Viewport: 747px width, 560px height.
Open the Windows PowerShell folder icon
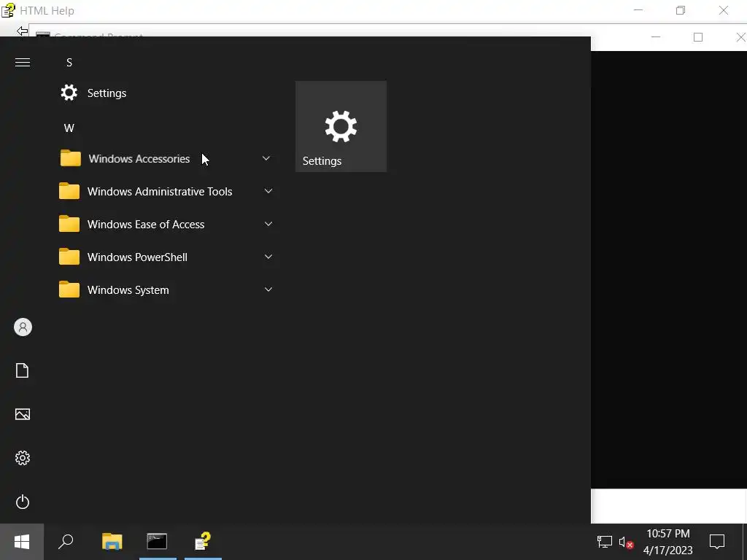click(69, 257)
